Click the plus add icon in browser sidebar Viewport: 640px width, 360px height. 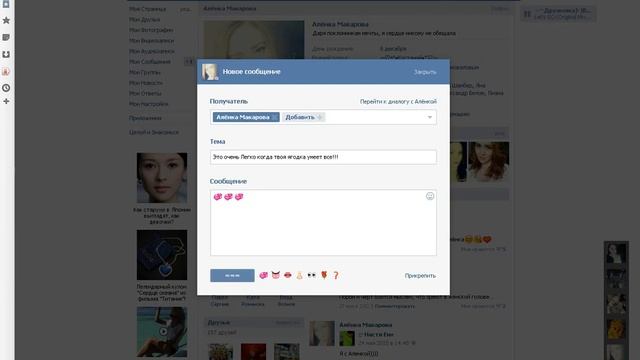click(x=6, y=101)
